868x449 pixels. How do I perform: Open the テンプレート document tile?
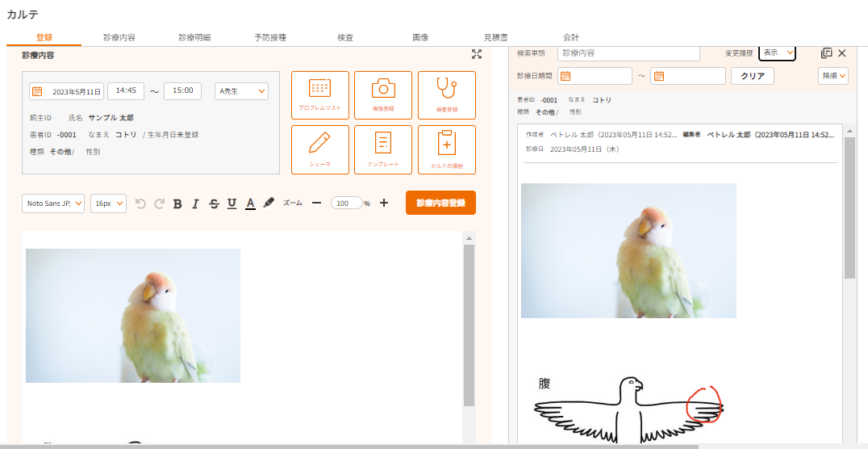(383, 149)
